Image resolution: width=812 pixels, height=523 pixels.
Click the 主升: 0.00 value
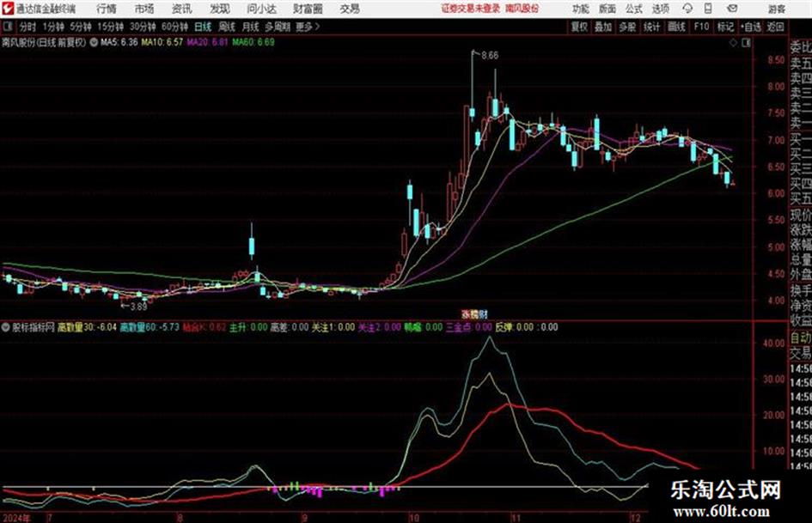pyautogui.click(x=248, y=327)
